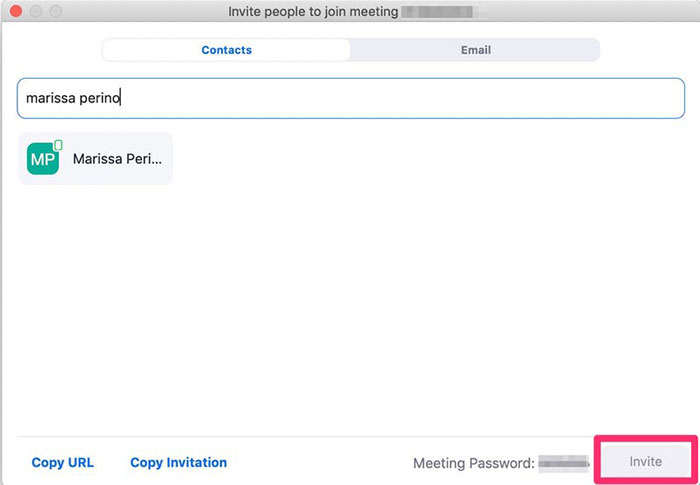700x485 pixels.
Task: Select the Marissa Perino contact result
Action: click(x=96, y=159)
